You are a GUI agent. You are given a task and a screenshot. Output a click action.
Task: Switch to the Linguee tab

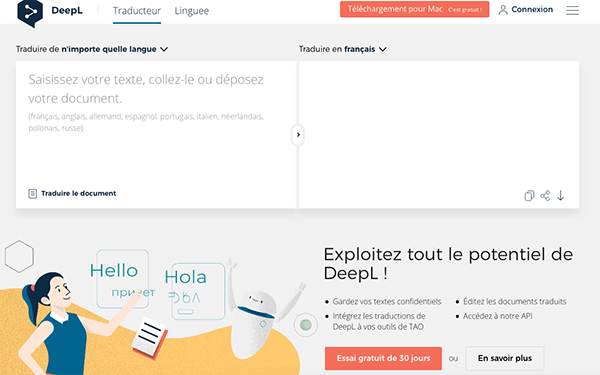pos(192,11)
